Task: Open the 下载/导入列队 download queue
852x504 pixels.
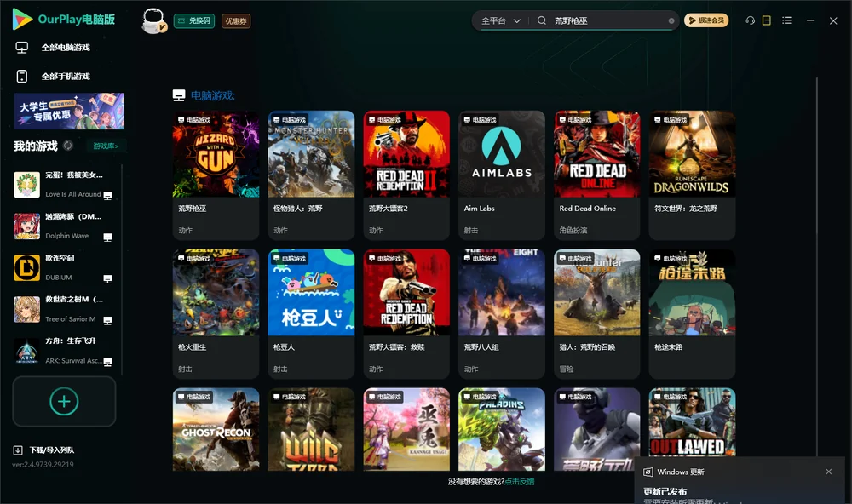Action: point(44,450)
